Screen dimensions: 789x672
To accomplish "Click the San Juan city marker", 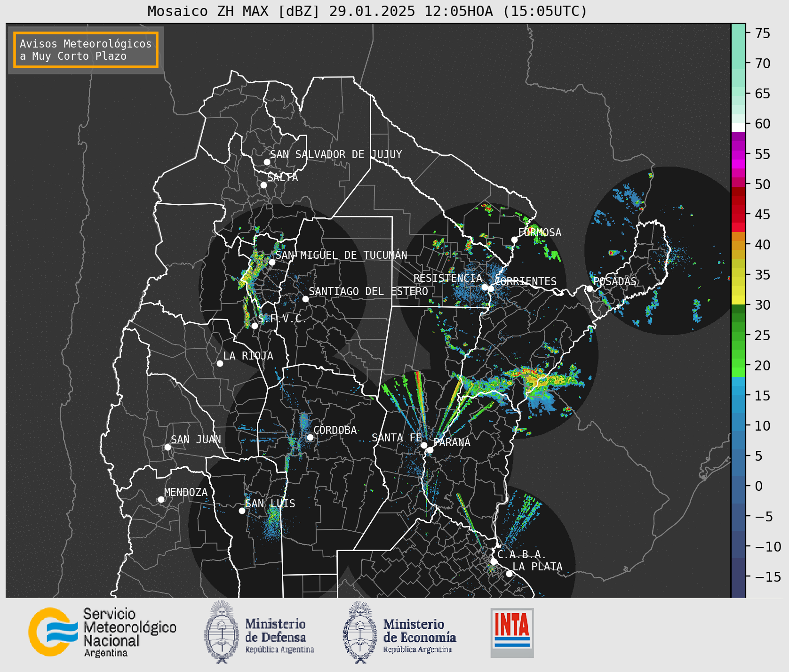I will (167, 447).
